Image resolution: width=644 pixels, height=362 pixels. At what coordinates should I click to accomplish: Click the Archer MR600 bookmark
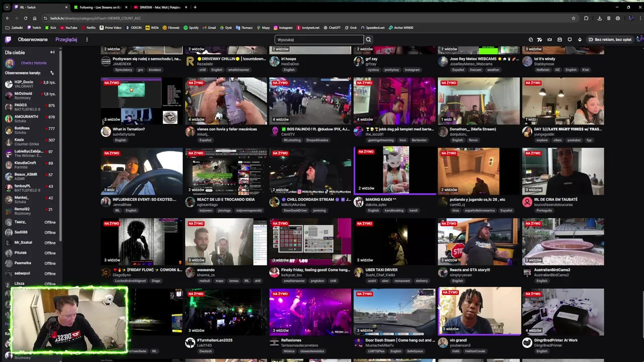click(x=400, y=28)
